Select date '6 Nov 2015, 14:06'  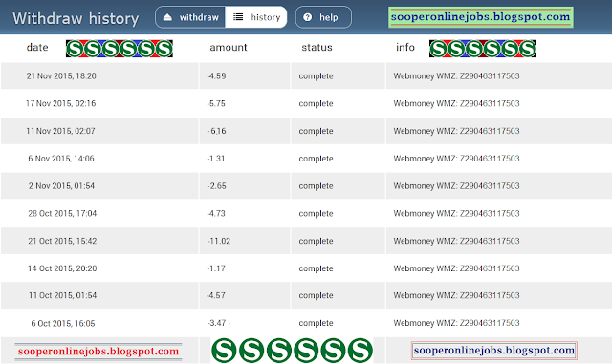point(61,159)
